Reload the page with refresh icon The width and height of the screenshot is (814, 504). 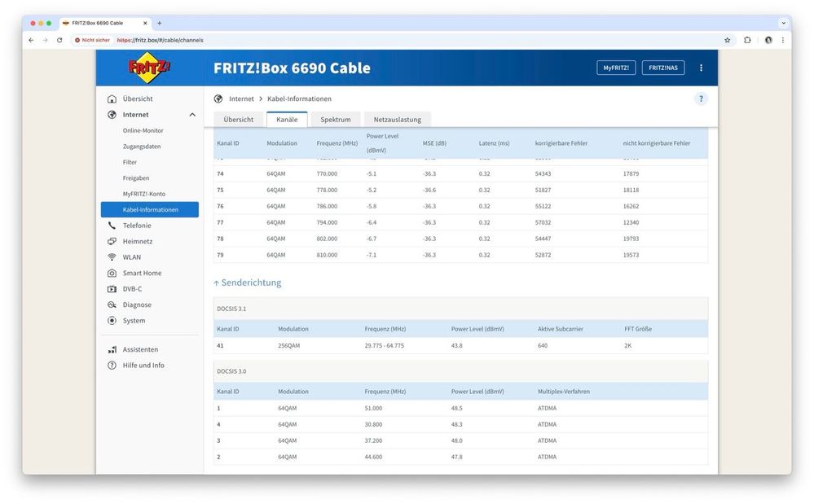[59, 40]
